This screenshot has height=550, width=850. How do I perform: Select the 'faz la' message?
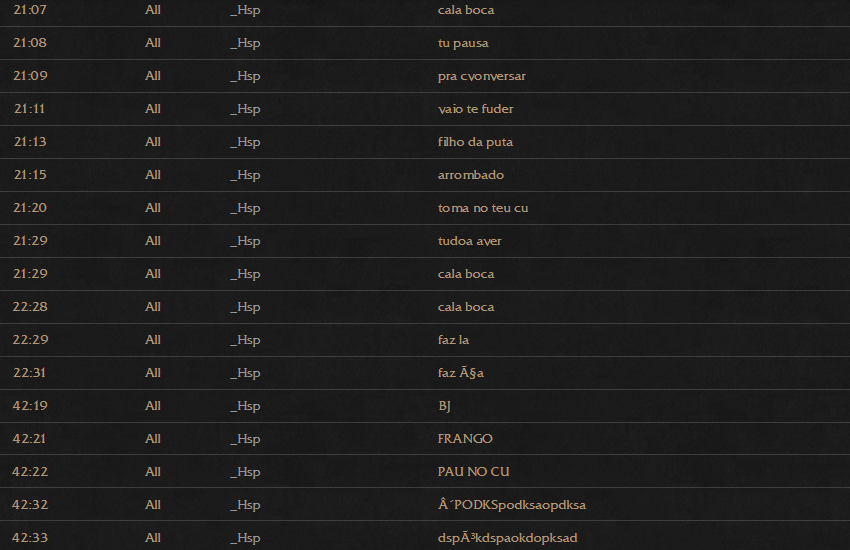(453, 340)
